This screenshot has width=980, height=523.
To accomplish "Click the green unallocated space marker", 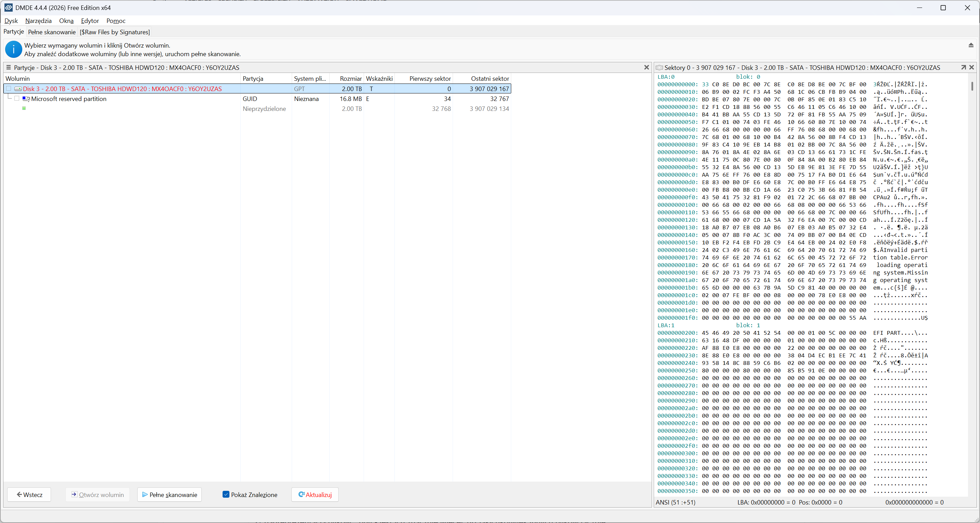I will (24, 109).
